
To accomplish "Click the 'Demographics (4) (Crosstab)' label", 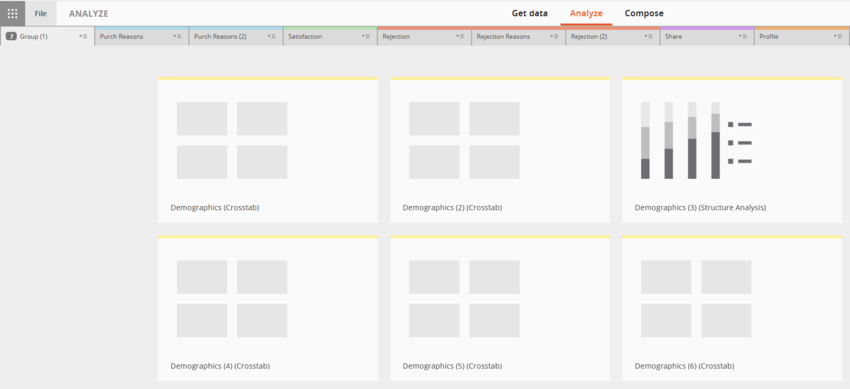I will (x=220, y=366).
